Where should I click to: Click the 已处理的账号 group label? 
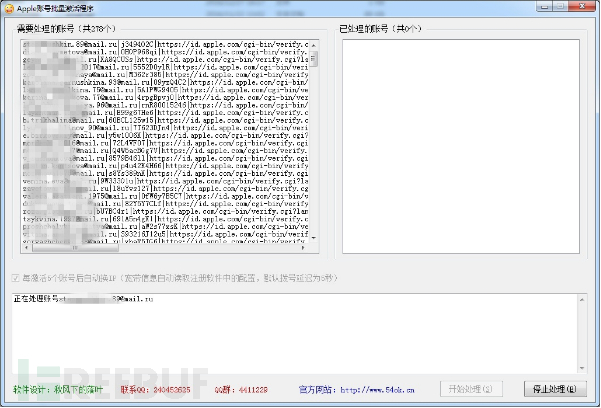380,29
